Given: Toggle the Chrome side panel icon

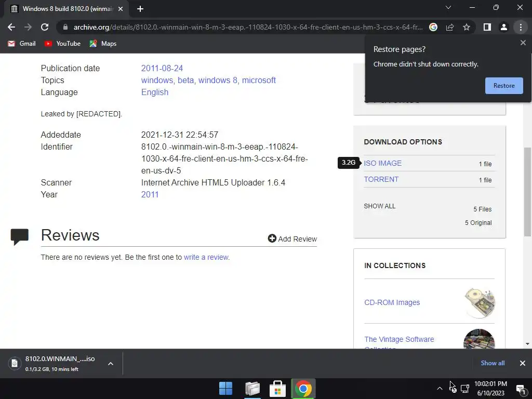Looking at the screenshot, I should [487, 27].
